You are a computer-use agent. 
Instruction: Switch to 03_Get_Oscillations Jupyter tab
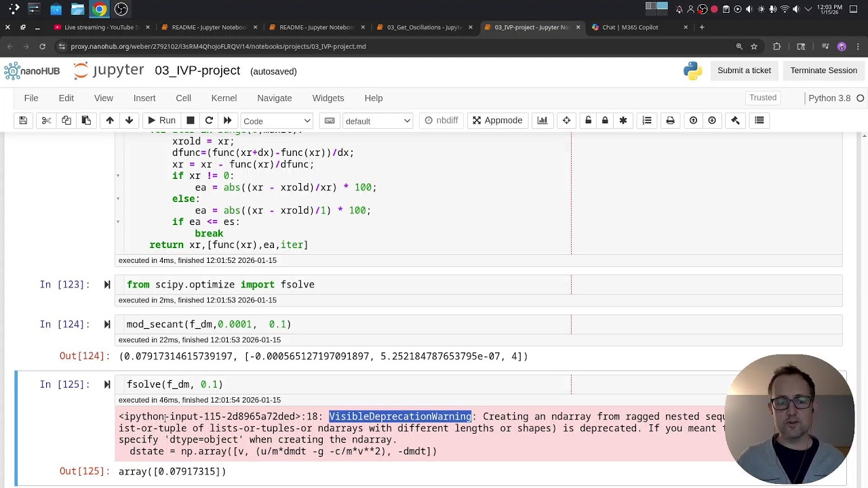pyautogui.click(x=424, y=27)
